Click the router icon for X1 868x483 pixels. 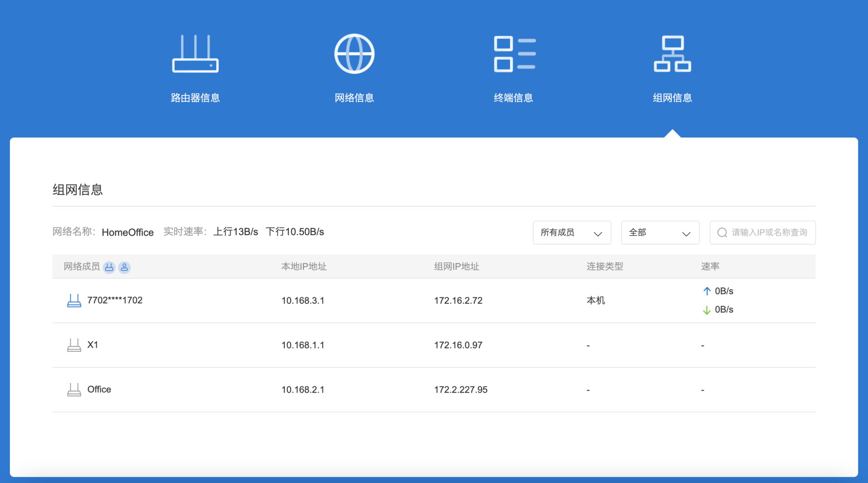[74, 345]
